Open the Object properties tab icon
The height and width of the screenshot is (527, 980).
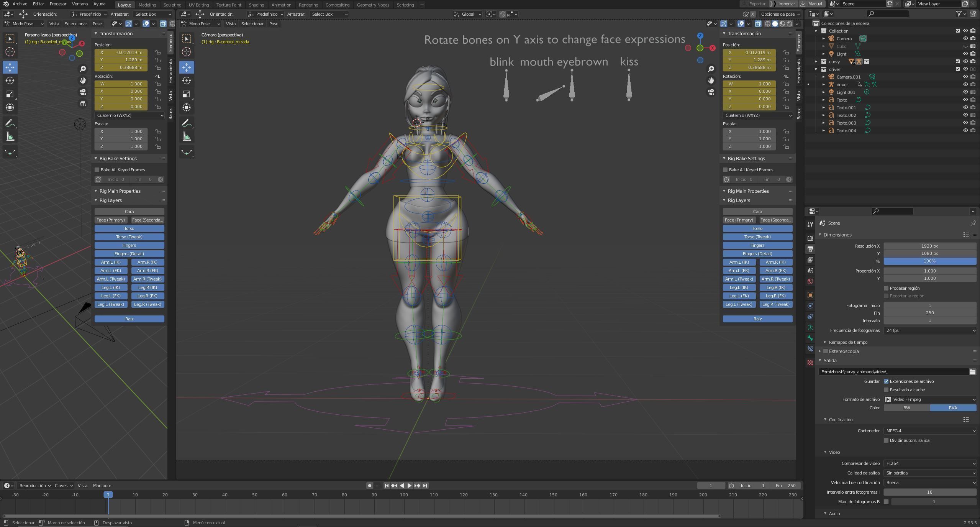click(x=810, y=295)
